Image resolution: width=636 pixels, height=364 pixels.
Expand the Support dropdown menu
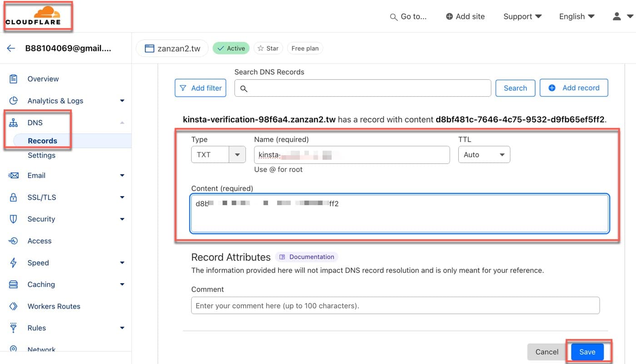click(x=522, y=16)
